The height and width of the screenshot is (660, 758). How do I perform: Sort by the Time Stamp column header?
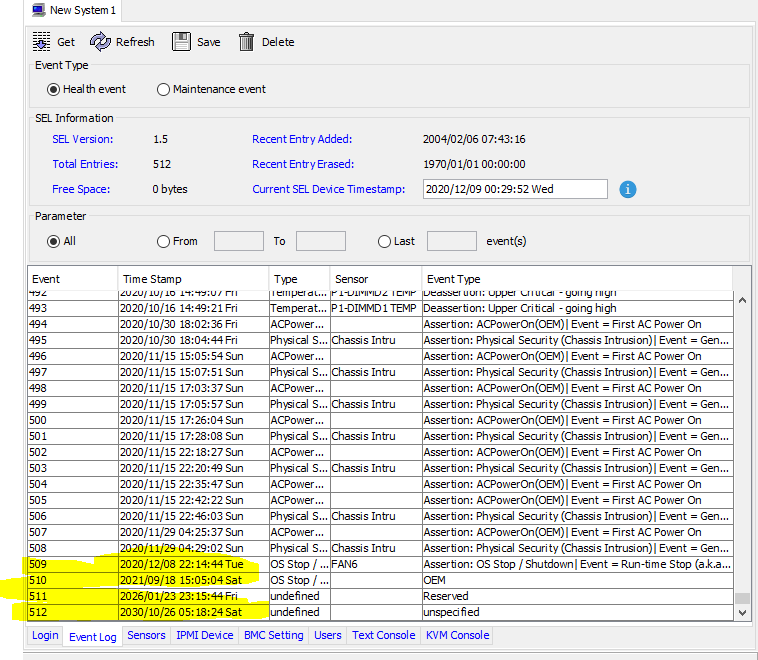(193, 279)
